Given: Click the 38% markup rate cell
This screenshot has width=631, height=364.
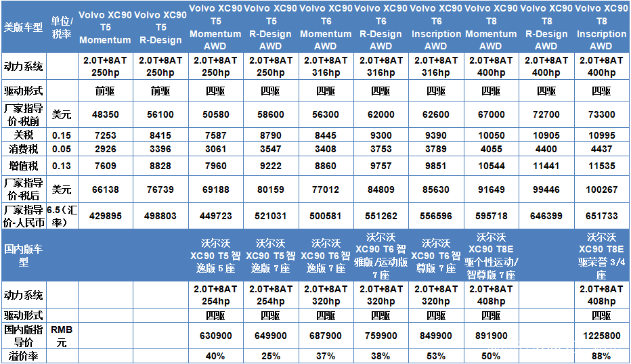Looking at the screenshot, I should [380, 357].
